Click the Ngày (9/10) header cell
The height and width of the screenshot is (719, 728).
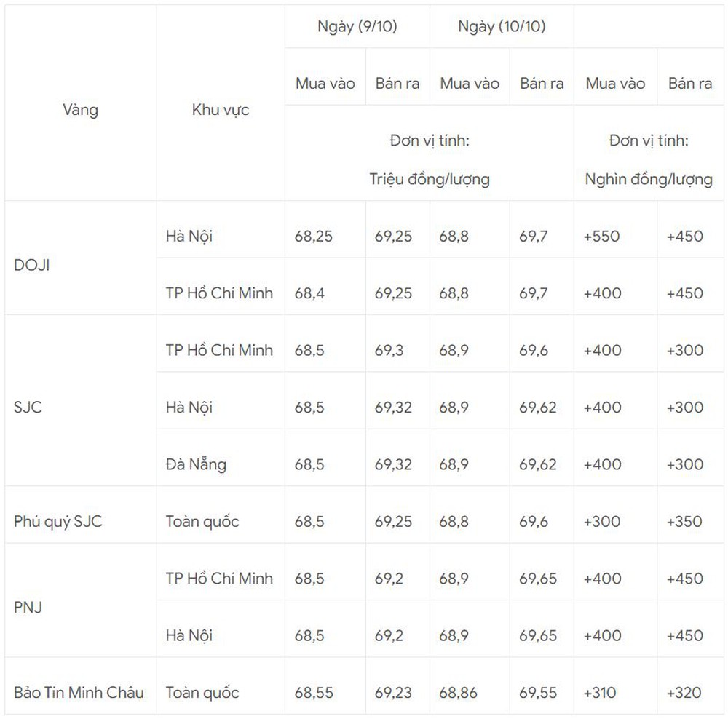click(357, 26)
